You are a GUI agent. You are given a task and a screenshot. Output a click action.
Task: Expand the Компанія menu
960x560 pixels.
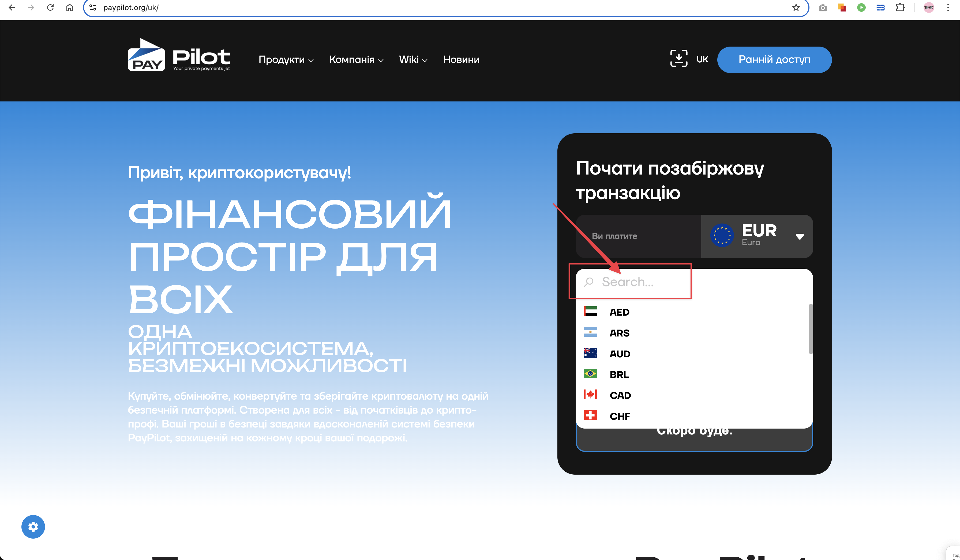[x=356, y=60]
